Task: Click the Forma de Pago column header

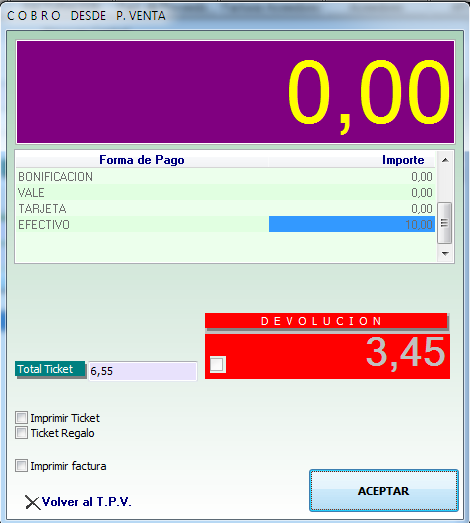Action: [142, 160]
